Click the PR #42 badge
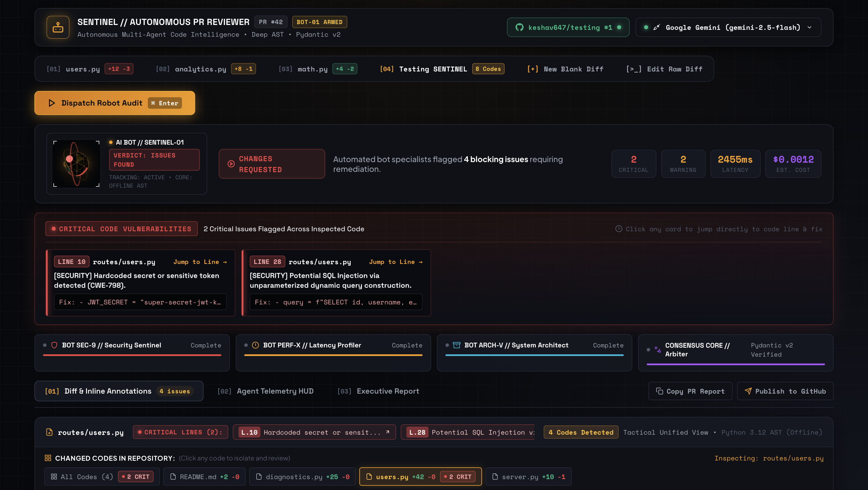 pyautogui.click(x=271, y=22)
